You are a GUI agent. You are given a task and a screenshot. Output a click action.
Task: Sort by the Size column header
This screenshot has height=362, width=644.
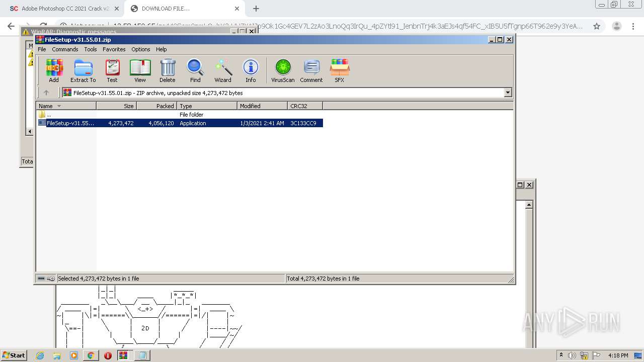pyautogui.click(x=116, y=106)
